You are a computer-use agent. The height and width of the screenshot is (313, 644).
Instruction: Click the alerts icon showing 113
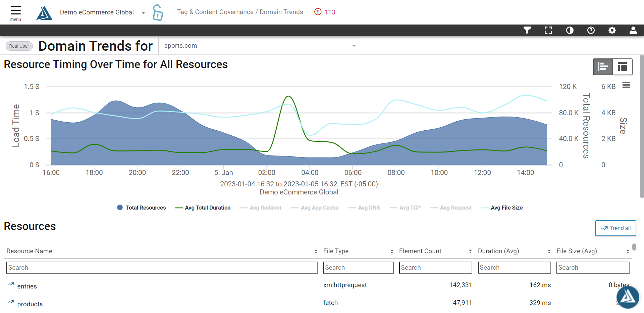324,12
